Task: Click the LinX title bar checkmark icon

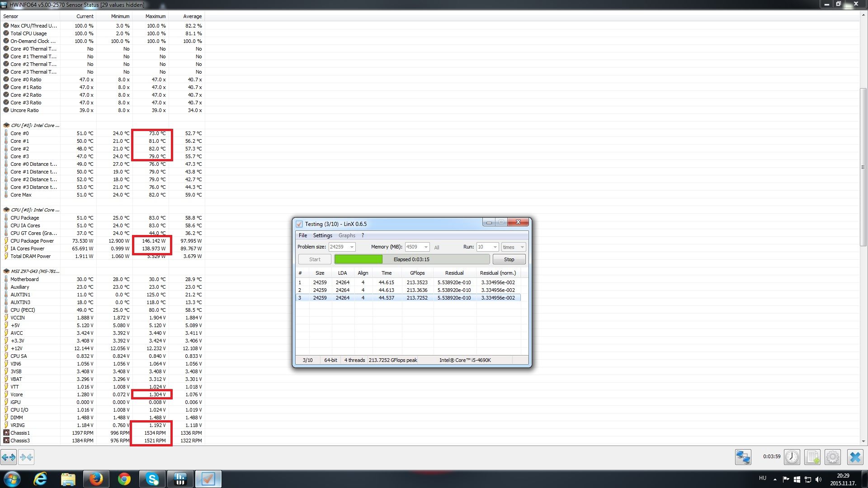Action: [x=299, y=224]
